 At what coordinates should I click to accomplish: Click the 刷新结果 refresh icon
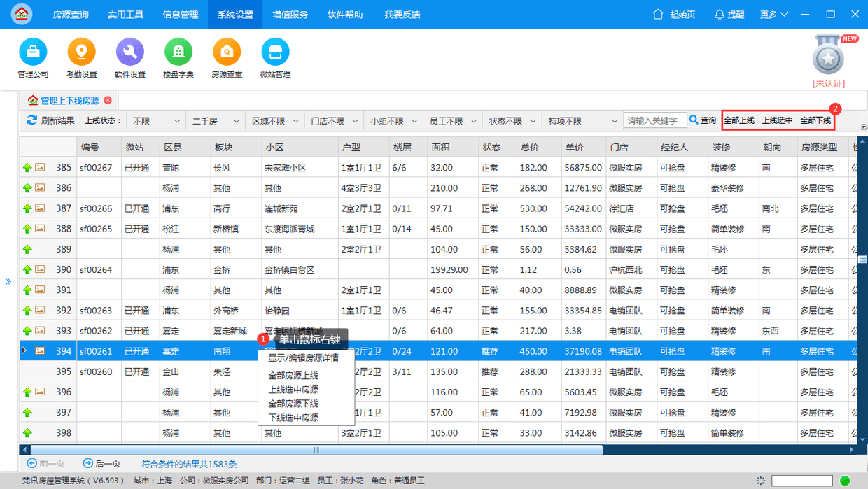(31, 120)
